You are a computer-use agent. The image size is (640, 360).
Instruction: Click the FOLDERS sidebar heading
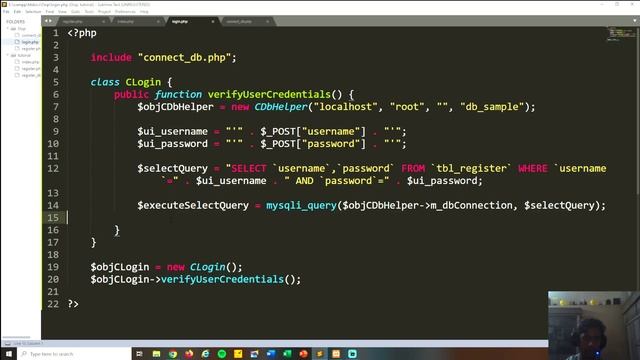pyautogui.click(x=16, y=22)
